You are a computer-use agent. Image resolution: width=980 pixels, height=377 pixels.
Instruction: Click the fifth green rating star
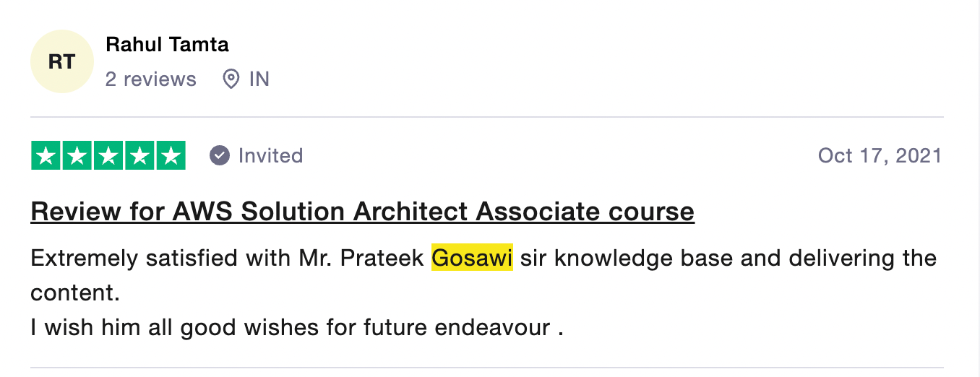[x=171, y=156]
